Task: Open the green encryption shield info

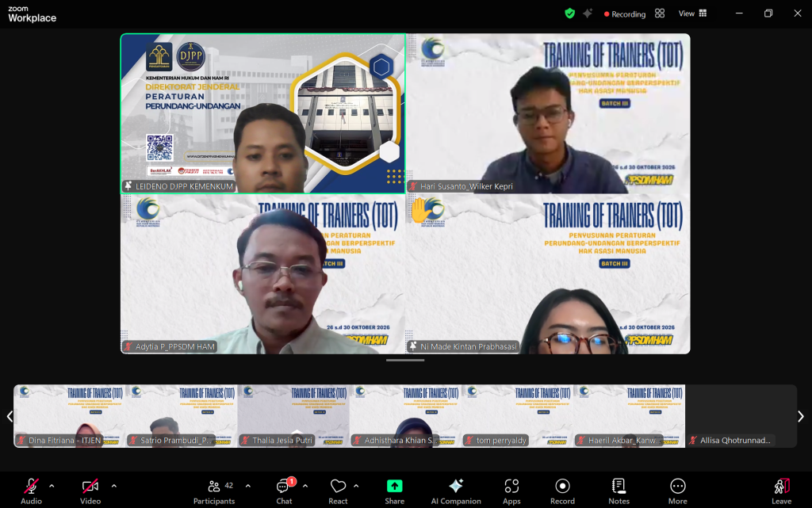Action: pyautogui.click(x=569, y=13)
